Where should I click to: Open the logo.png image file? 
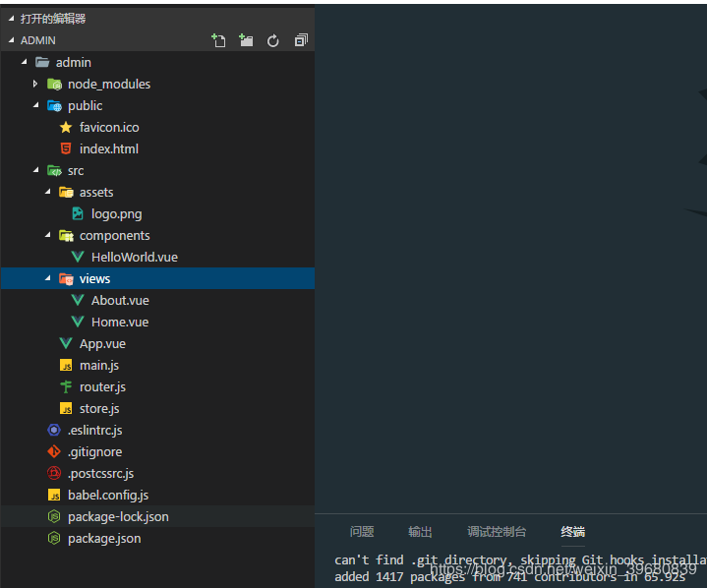(116, 214)
